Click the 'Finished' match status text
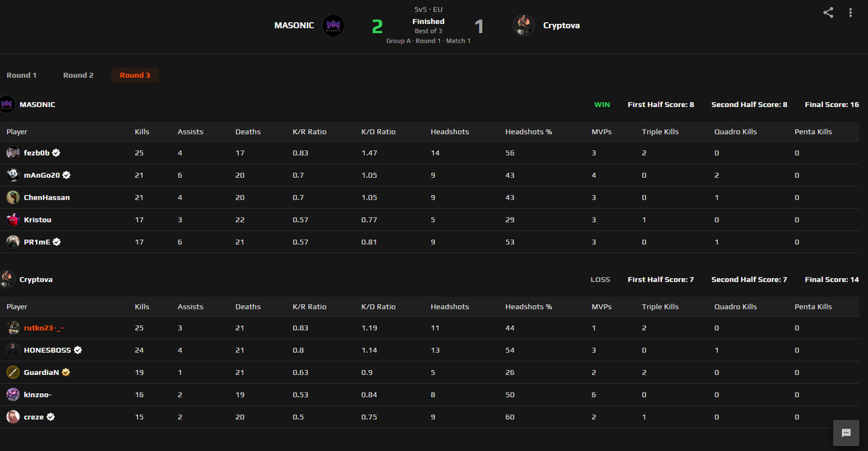868x451 pixels. [428, 22]
